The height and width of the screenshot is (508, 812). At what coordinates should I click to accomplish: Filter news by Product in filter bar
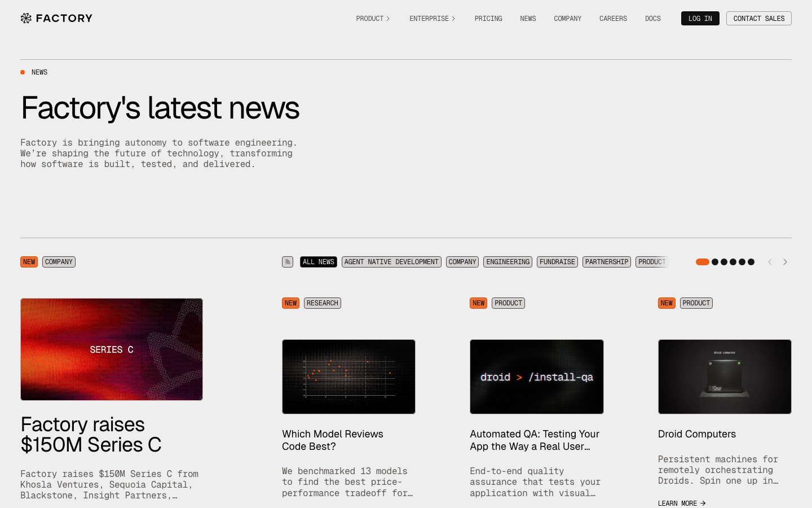click(652, 262)
